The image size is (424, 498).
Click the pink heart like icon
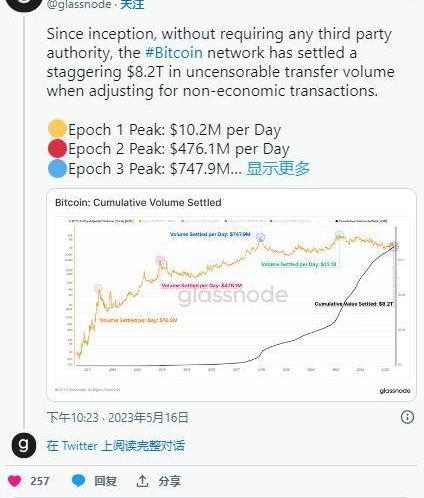[14, 481]
